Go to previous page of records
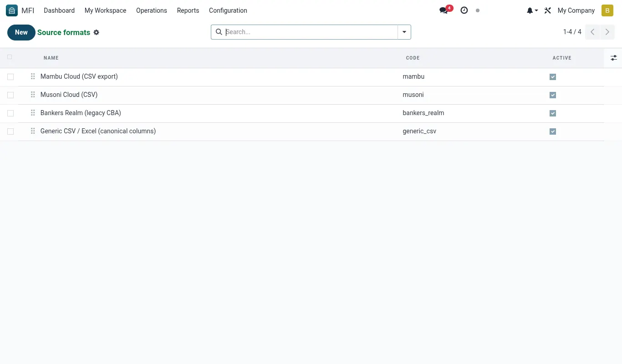622x364 pixels. click(592, 32)
